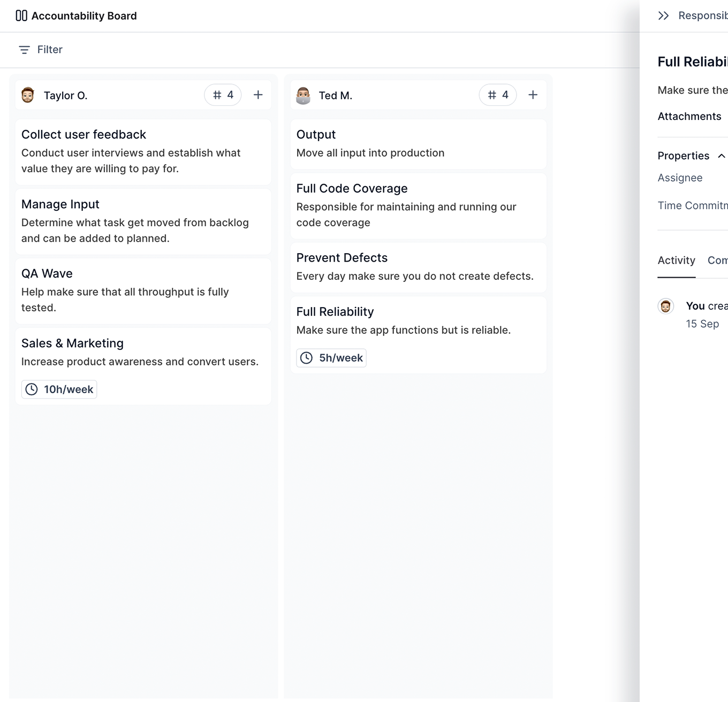Click the Assignee property label
Image resolution: width=728 pixels, height=702 pixels.
[680, 178]
